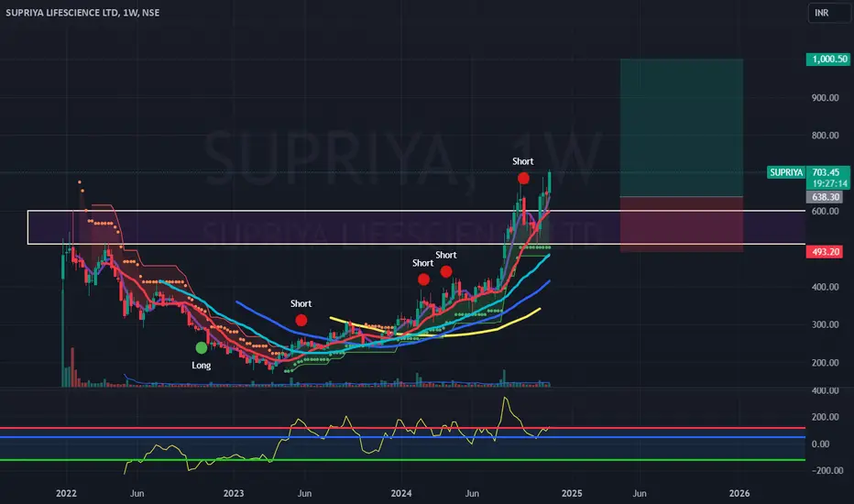Click the 300.00 price axis label
The height and width of the screenshot is (504, 854).
pyautogui.click(x=825, y=324)
